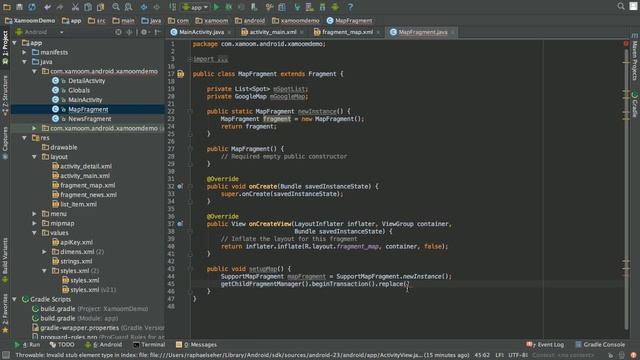Click the src breadcrumb folder
The image size is (640, 360).
(97, 20)
